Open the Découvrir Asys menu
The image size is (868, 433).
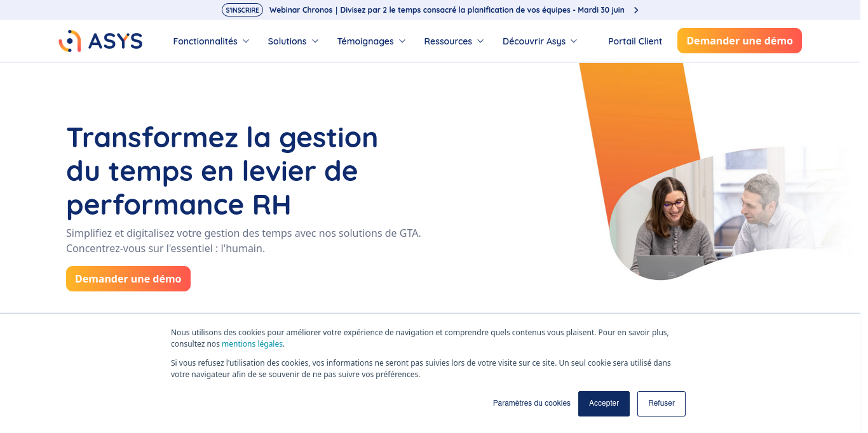click(x=534, y=41)
